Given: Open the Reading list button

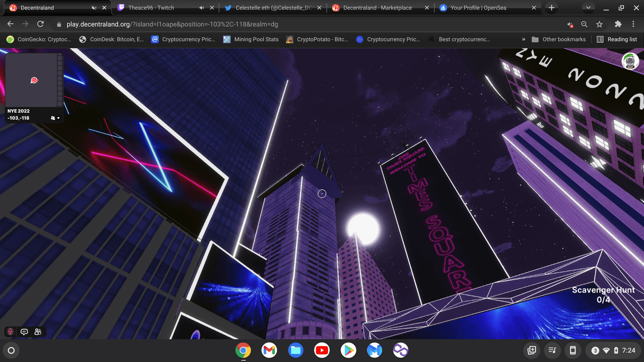Looking at the screenshot, I should (x=617, y=39).
